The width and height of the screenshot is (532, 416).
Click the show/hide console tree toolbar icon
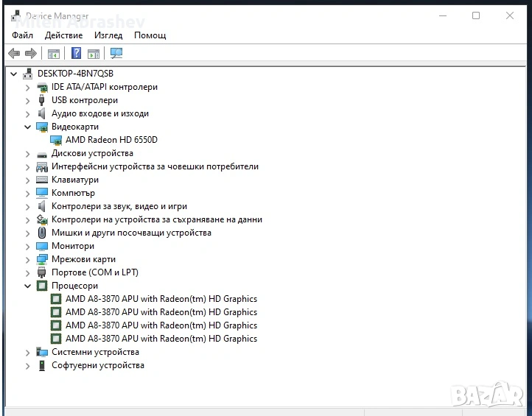[54, 53]
